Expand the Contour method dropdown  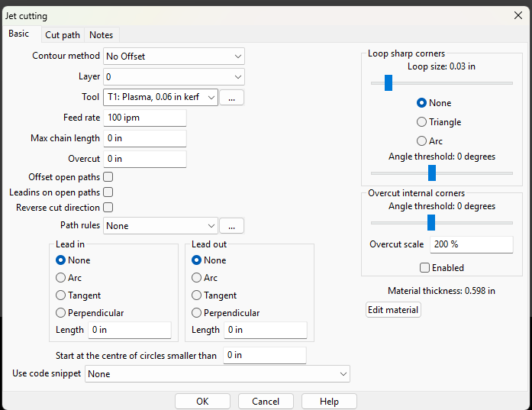[x=174, y=56]
